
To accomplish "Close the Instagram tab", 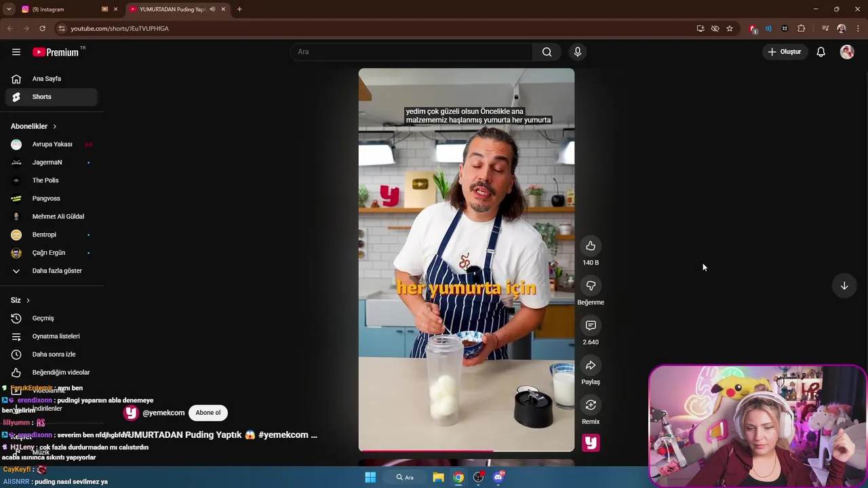I will 116,9.
